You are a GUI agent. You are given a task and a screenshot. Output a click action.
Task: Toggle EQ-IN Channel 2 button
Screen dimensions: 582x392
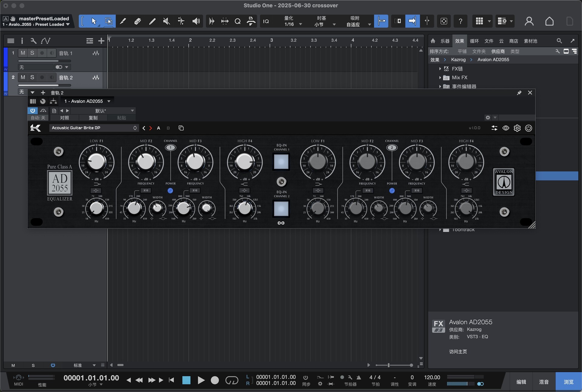pyautogui.click(x=281, y=209)
